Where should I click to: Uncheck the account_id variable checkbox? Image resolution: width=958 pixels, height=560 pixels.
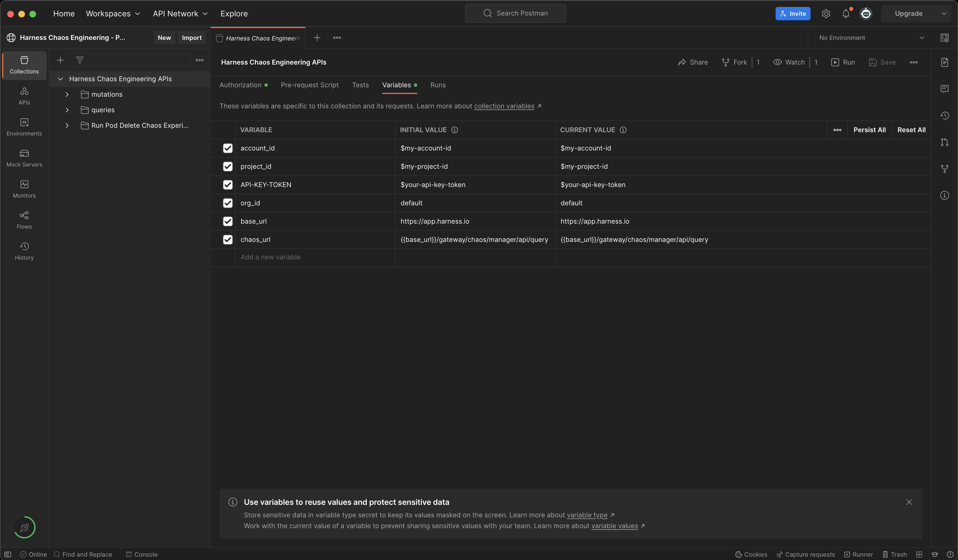[x=228, y=148]
